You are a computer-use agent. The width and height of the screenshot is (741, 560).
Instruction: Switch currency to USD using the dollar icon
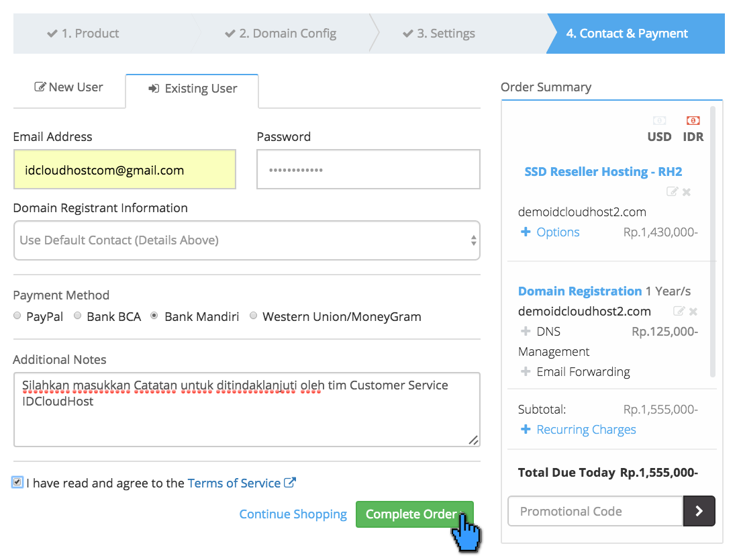pos(658,120)
